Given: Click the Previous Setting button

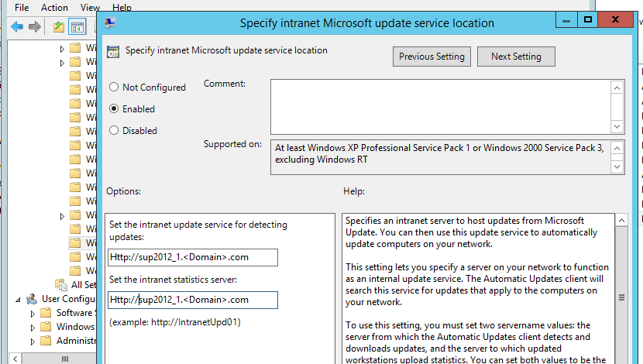Looking at the screenshot, I should (432, 57).
